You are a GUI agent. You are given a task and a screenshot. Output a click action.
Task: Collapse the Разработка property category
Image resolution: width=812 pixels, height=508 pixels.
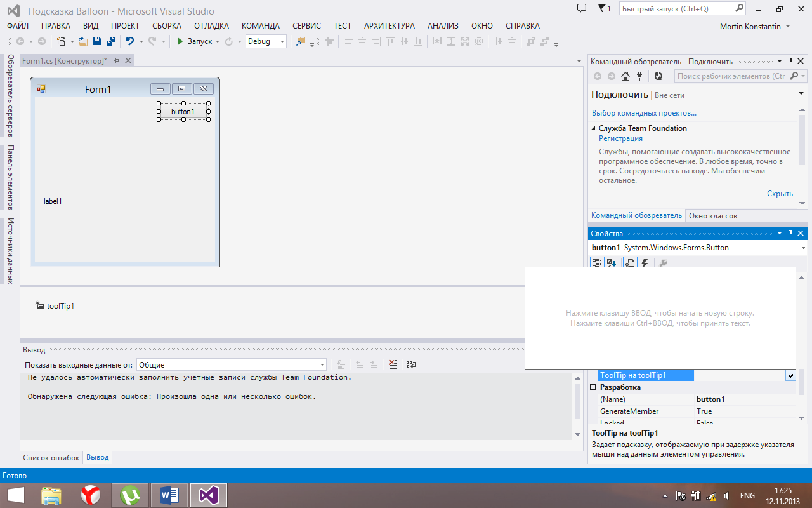click(593, 387)
